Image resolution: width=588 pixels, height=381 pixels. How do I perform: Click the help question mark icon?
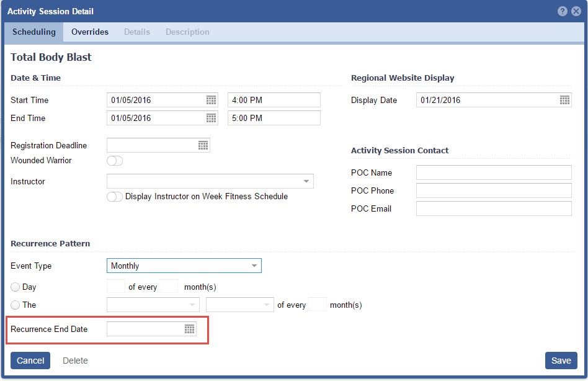[x=563, y=12]
